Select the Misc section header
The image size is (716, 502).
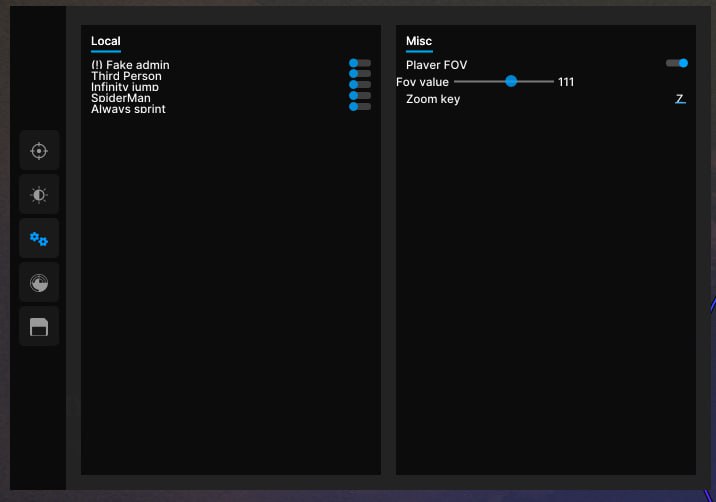point(419,41)
